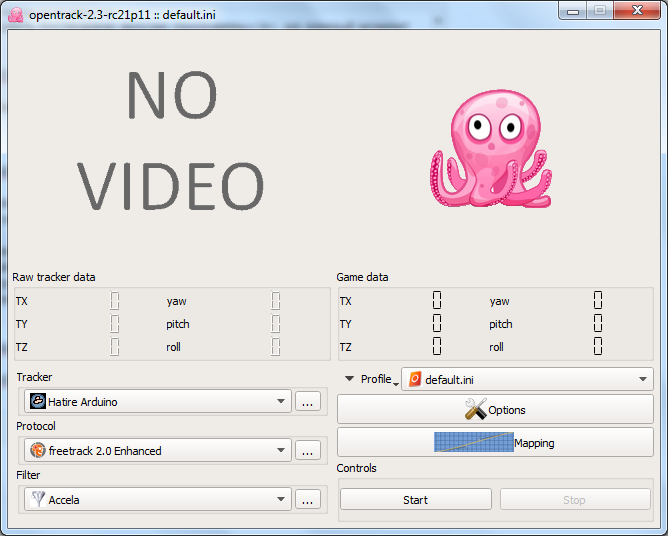Click the Hatire Arduino tracker icon
This screenshot has width=668, height=536.
point(37,401)
